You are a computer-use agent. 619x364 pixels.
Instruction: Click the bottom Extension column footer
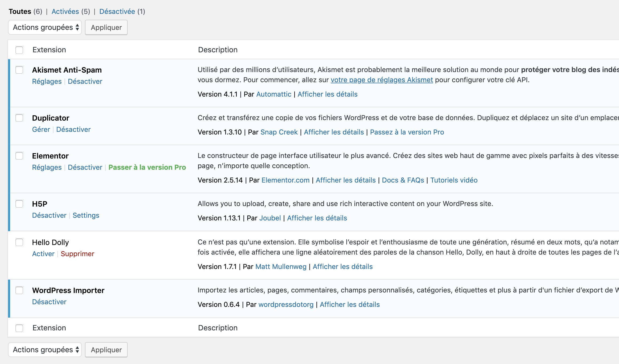click(x=49, y=328)
